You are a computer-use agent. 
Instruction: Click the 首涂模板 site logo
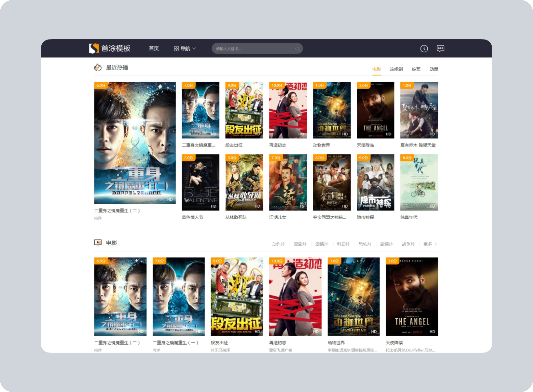(109, 48)
